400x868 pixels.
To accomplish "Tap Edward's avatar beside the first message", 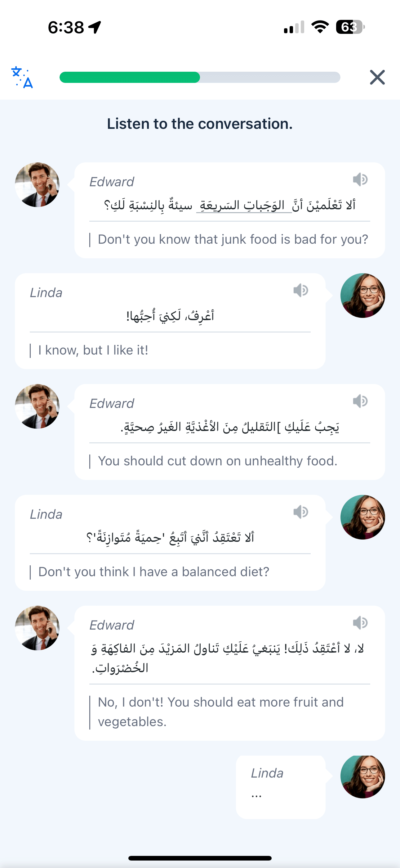I will 38,185.
